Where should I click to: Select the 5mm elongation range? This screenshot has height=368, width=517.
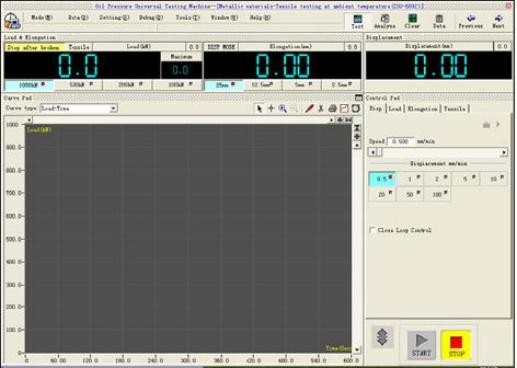tap(302, 85)
